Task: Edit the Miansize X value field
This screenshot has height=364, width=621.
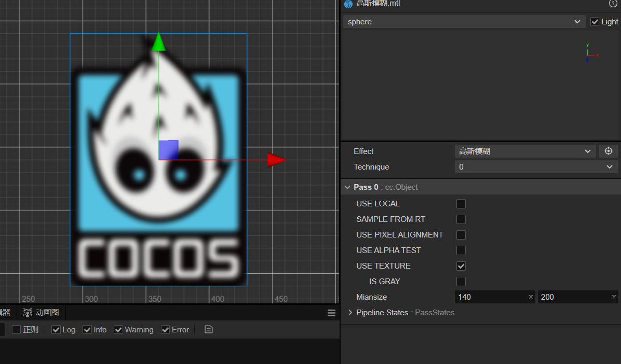Action: (495, 297)
